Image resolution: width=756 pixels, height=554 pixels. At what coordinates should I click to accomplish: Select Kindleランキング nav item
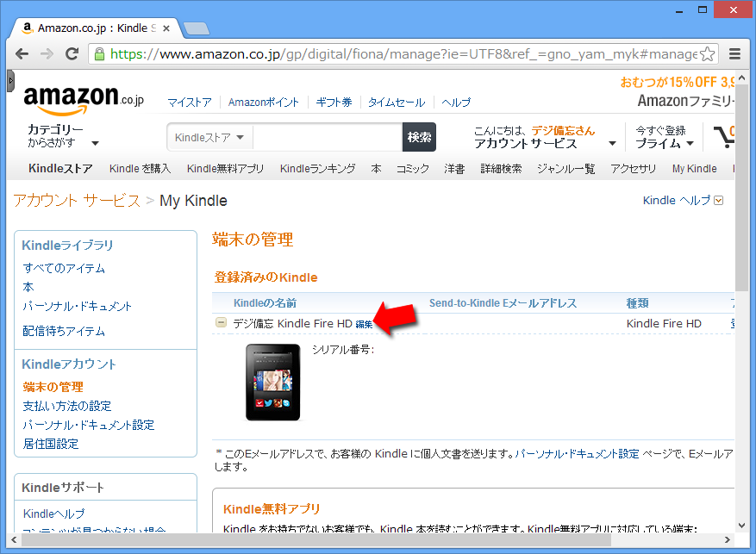point(318,169)
